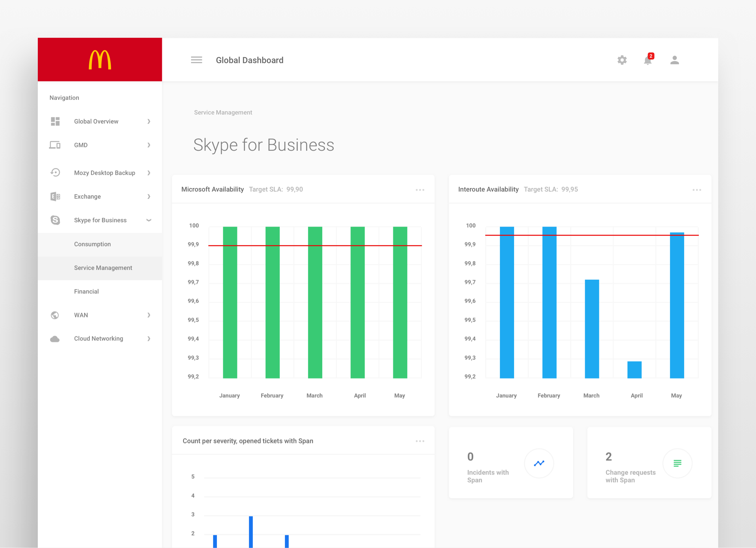
Task: Expand the Global Overview chevron
Action: tap(149, 121)
